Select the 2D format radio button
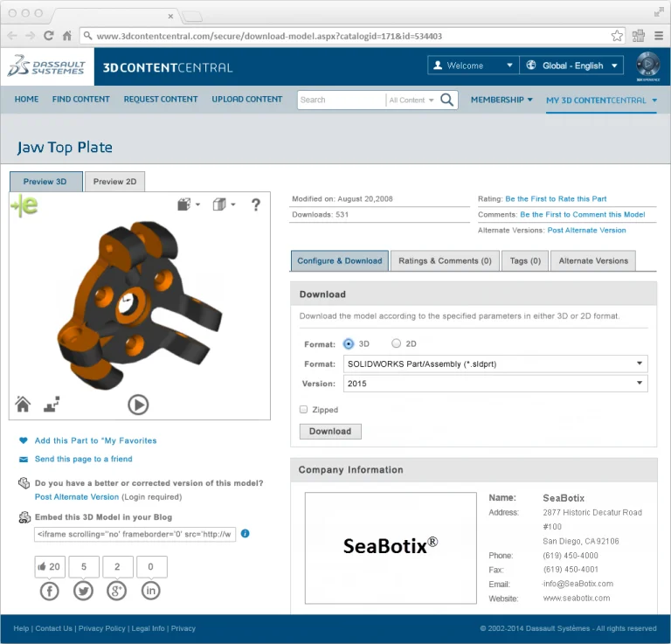The image size is (671, 644). pyautogui.click(x=396, y=344)
